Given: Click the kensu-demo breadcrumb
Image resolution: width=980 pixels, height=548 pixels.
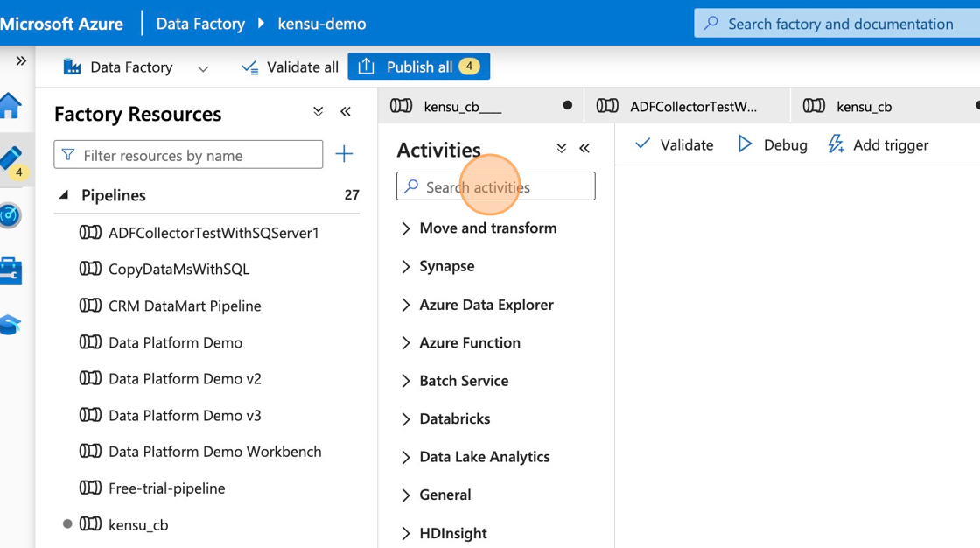Looking at the screenshot, I should tap(322, 24).
